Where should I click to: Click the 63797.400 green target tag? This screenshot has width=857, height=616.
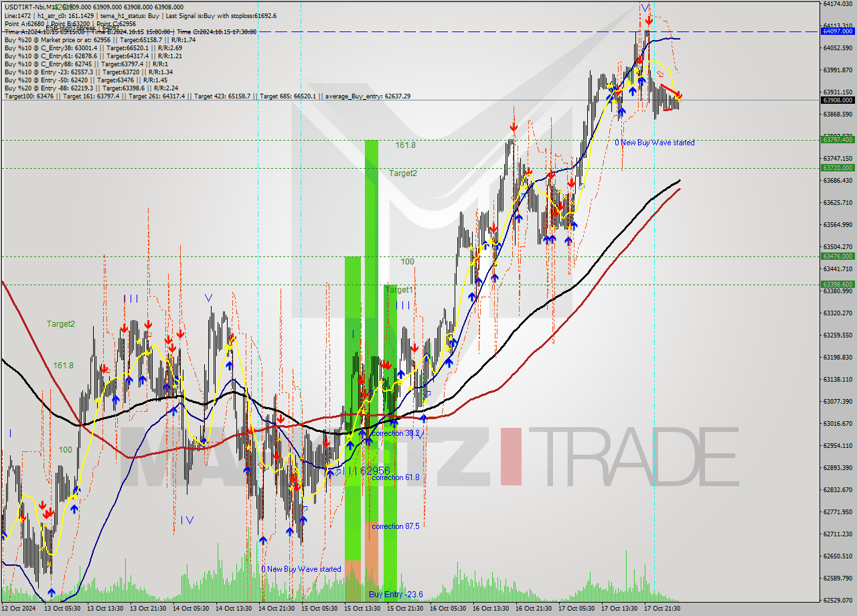coord(837,139)
